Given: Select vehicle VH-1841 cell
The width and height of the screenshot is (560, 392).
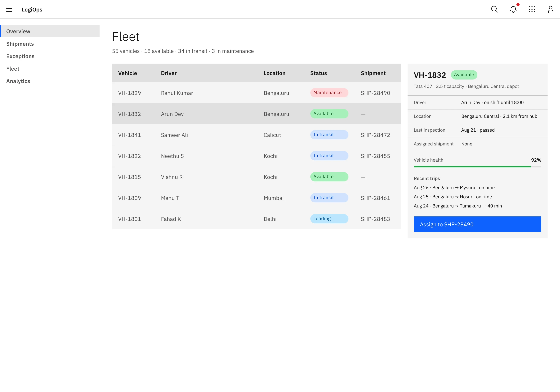Looking at the screenshot, I should coord(129,135).
